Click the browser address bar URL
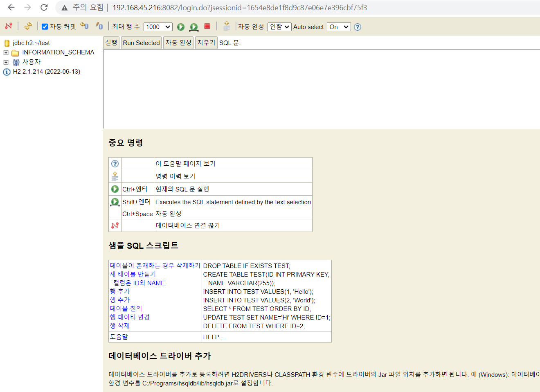Viewport: 540px width, 392px height. (x=240, y=8)
